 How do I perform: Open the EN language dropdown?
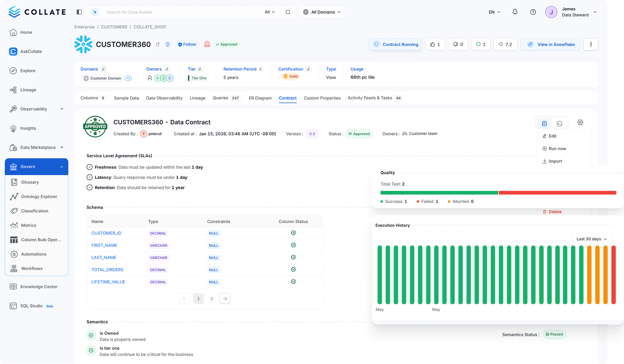tap(494, 12)
